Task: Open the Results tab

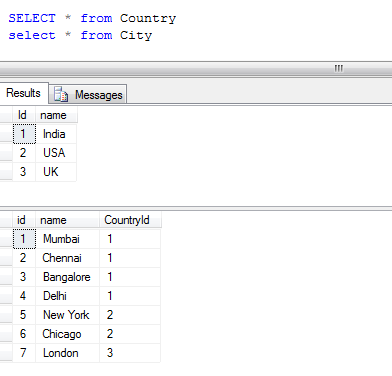Action: (24, 93)
